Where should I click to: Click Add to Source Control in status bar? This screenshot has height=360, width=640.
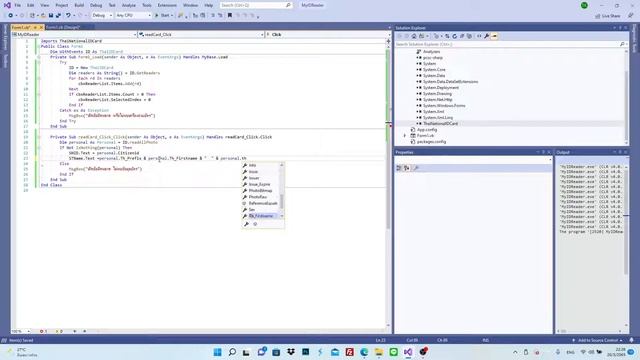tap(598, 340)
